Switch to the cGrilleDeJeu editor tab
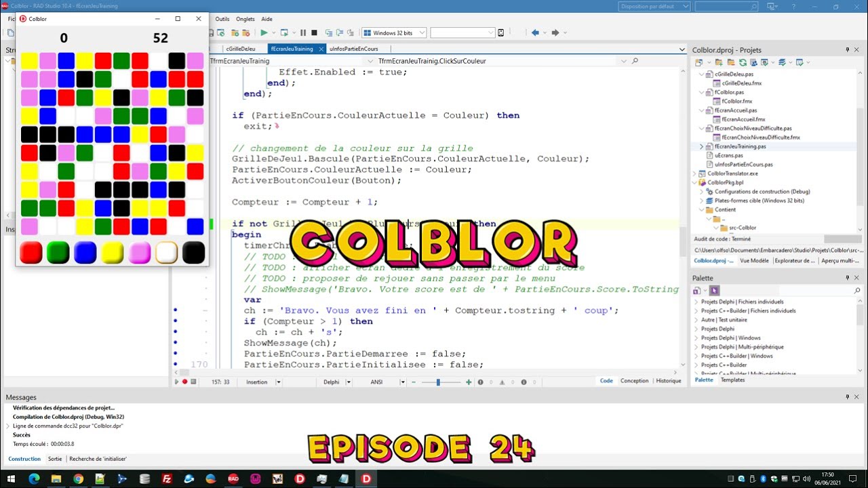This screenshot has height=488, width=868. pos(241,49)
